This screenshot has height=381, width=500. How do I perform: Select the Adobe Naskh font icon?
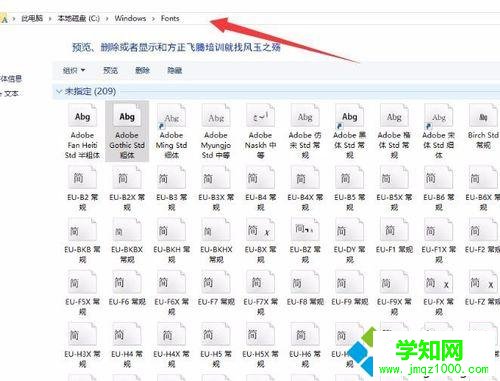tap(260, 116)
